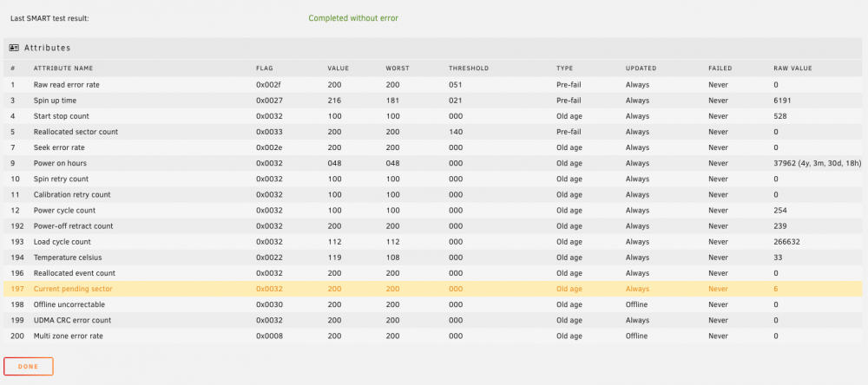Click flag 0x0022 in Temperature celsius row
Viewport: 868px width, 385px height.
pyautogui.click(x=269, y=258)
